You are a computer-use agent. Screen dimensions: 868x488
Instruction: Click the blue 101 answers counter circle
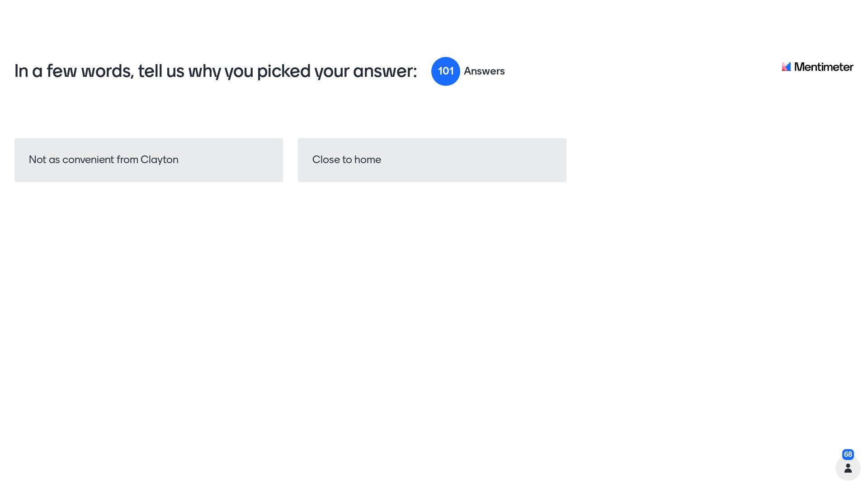tap(445, 71)
